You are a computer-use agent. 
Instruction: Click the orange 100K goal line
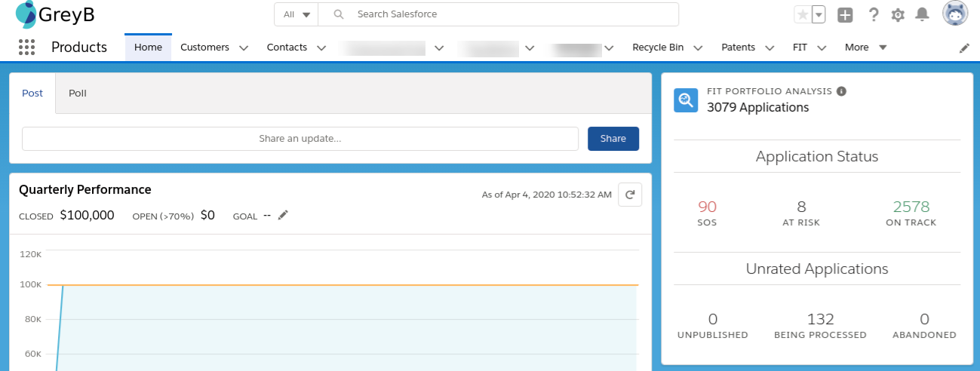[x=343, y=285]
